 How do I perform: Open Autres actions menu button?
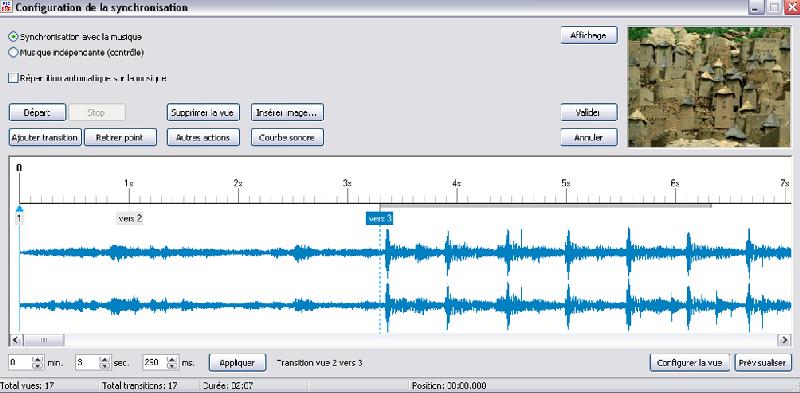pos(203,137)
